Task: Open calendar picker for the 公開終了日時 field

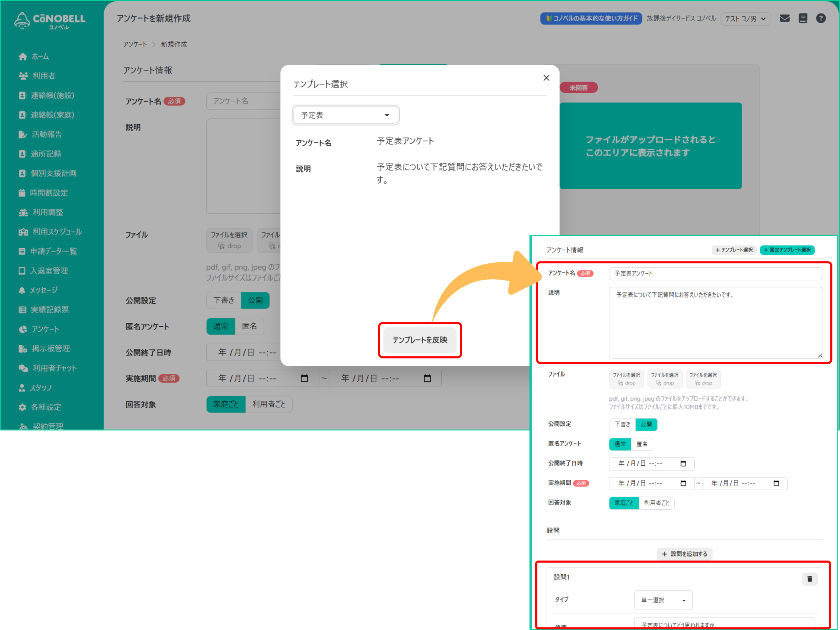Action: click(683, 463)
